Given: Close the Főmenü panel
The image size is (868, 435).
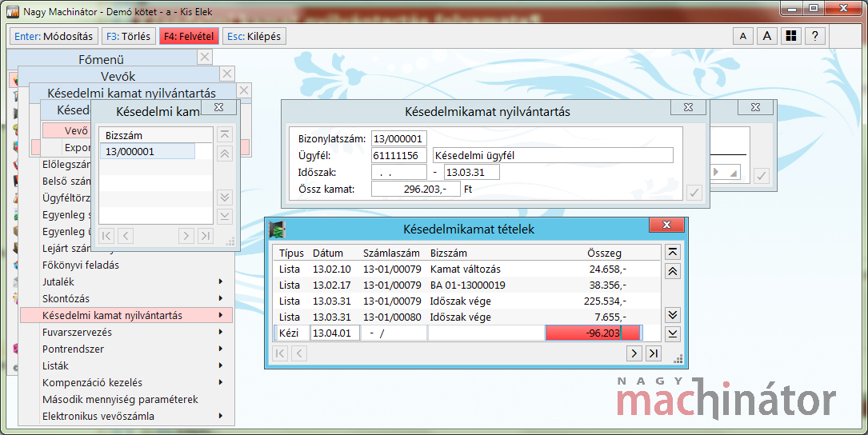Looking at the screenshot, I should (x=205, y=57).
